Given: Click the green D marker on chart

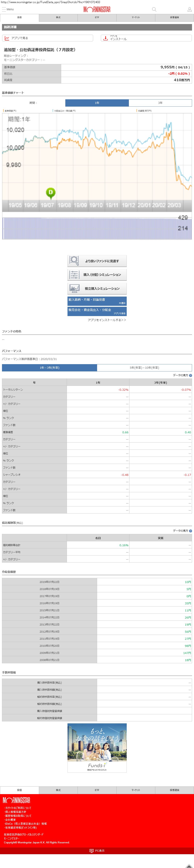Looking at the screenshot, I should click(51, 192).
